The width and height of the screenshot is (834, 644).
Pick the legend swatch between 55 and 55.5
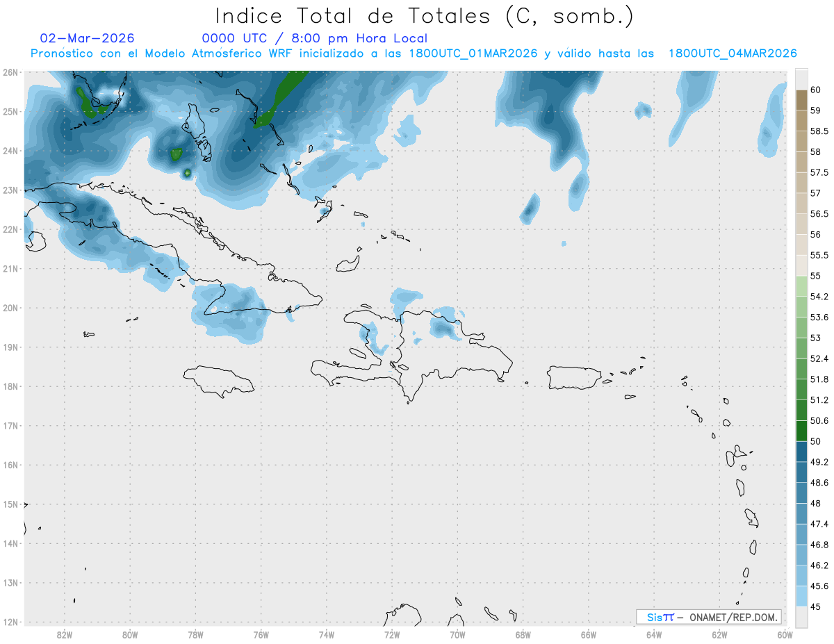(x=801, y=265)
